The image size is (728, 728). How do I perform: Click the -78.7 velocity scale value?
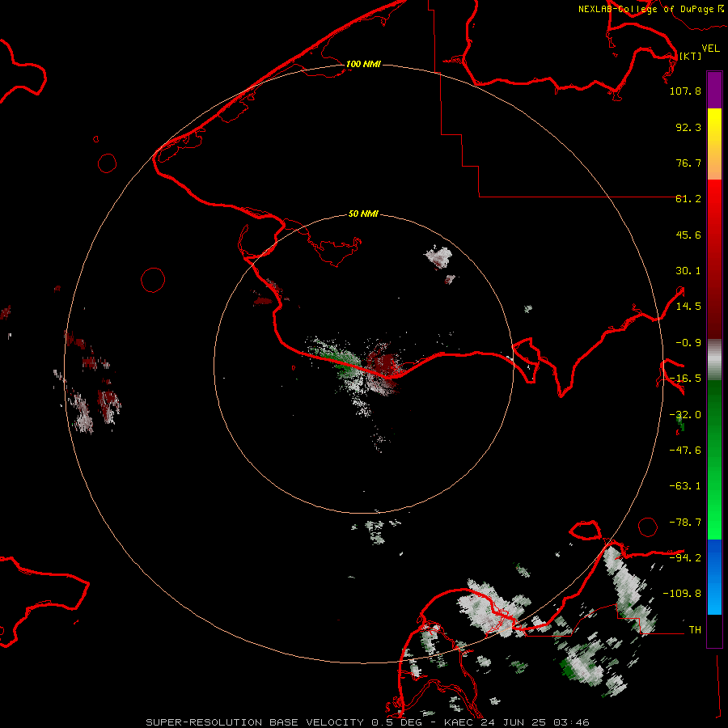[x=685, y=523]
